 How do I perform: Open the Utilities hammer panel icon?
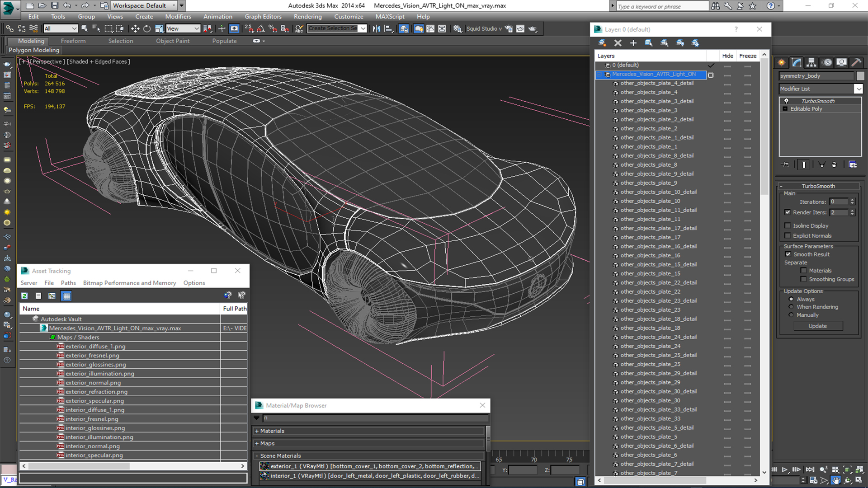pos(856,62)
